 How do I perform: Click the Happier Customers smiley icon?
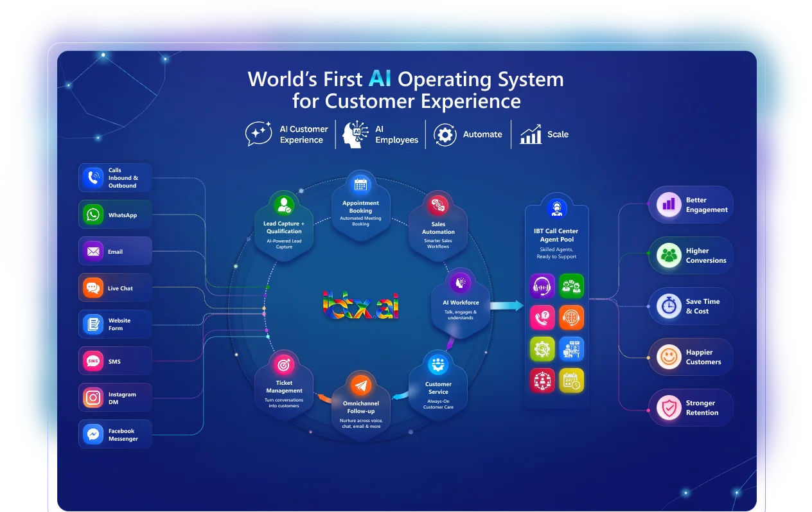669,357
